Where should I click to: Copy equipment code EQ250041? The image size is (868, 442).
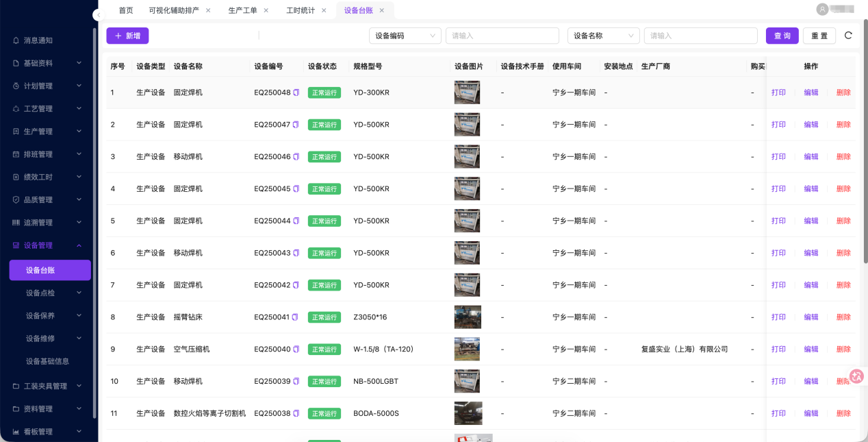coord(296,317)
